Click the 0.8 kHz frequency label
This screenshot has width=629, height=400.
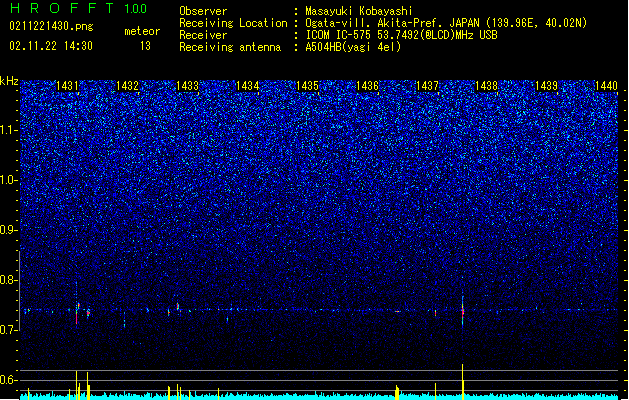(9, 280)
